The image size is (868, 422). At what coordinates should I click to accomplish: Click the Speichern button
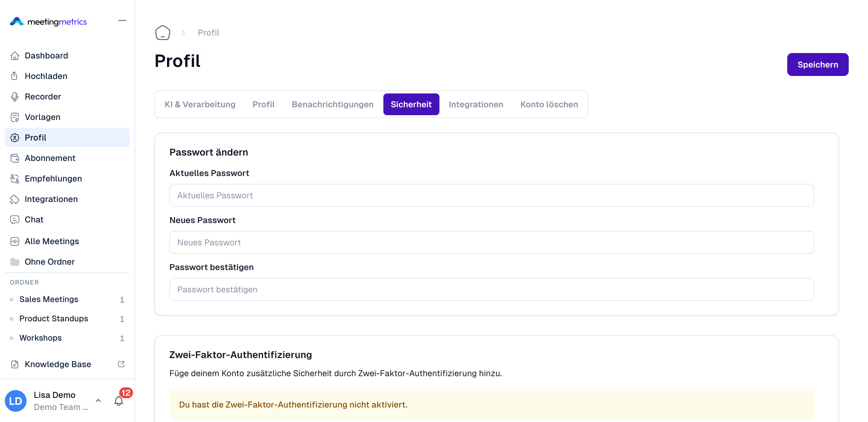(817, 65)
